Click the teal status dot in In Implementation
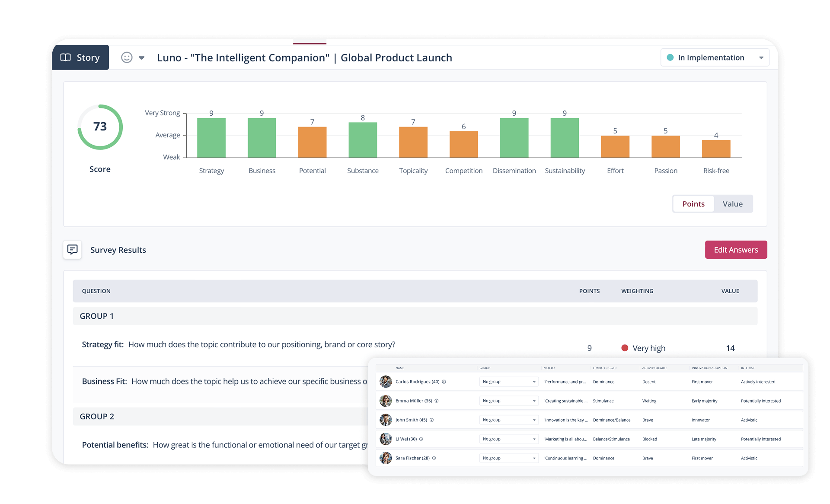This screenshot has height=504, width=830. click(670, 57)
